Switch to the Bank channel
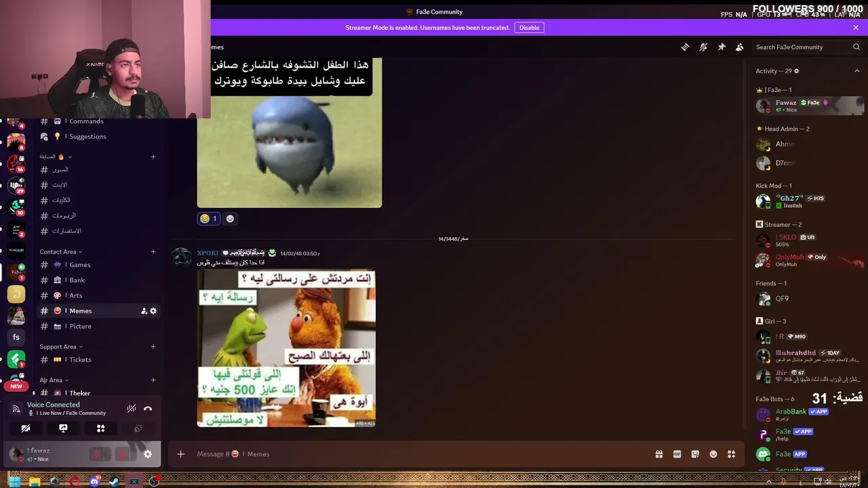Viewport: 868px width, 488px height. tap(99, 280)
